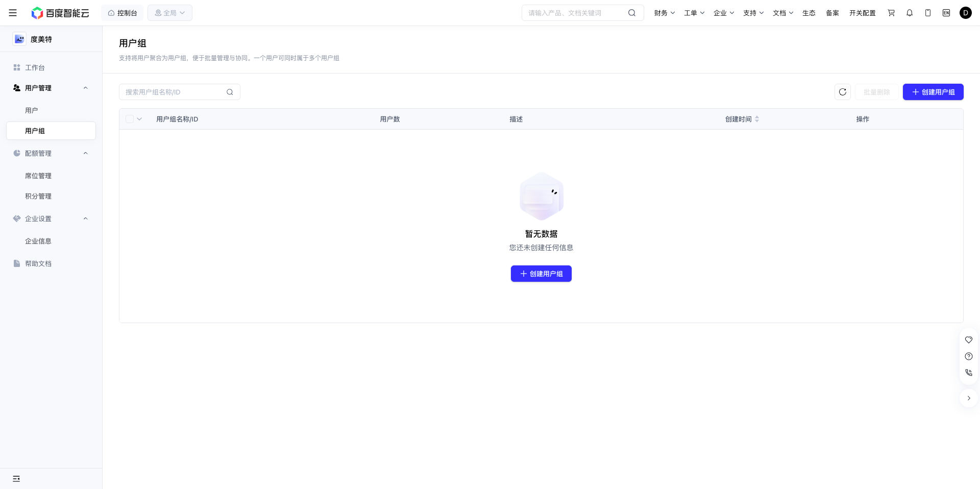Open the 全局 region dropdown

170,13
